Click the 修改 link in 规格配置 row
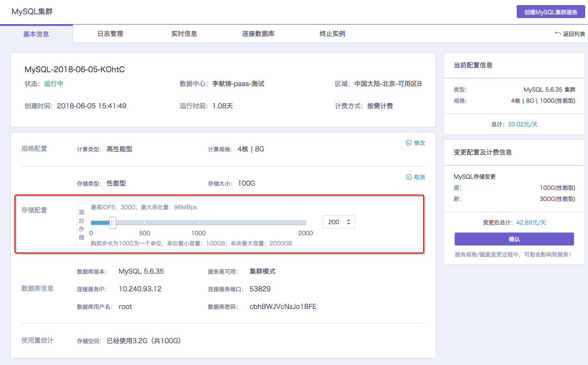Image resolution: width=588 pixels, height=365 pixels. coord(415,143)
